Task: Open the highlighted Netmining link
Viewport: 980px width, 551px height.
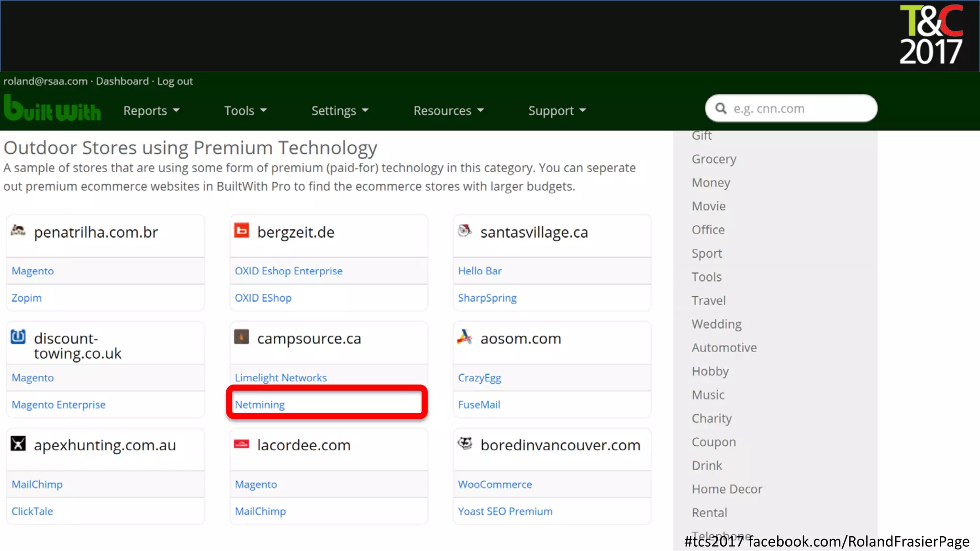Action: click(260, 405)
